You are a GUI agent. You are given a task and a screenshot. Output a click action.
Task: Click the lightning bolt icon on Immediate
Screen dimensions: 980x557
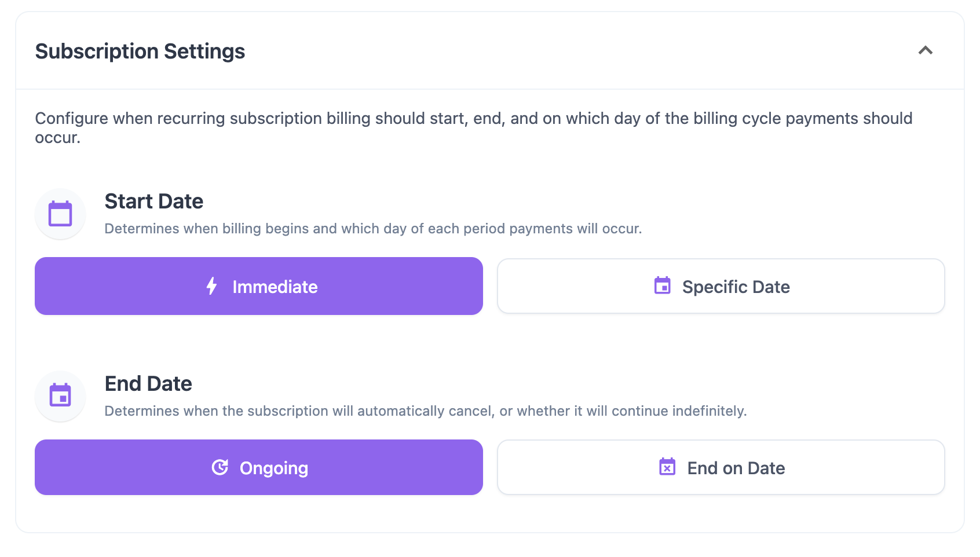(x=212, y=286)
